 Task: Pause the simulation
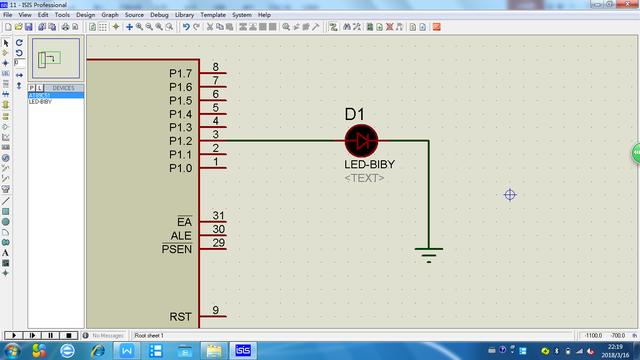[x=50, y=336]
